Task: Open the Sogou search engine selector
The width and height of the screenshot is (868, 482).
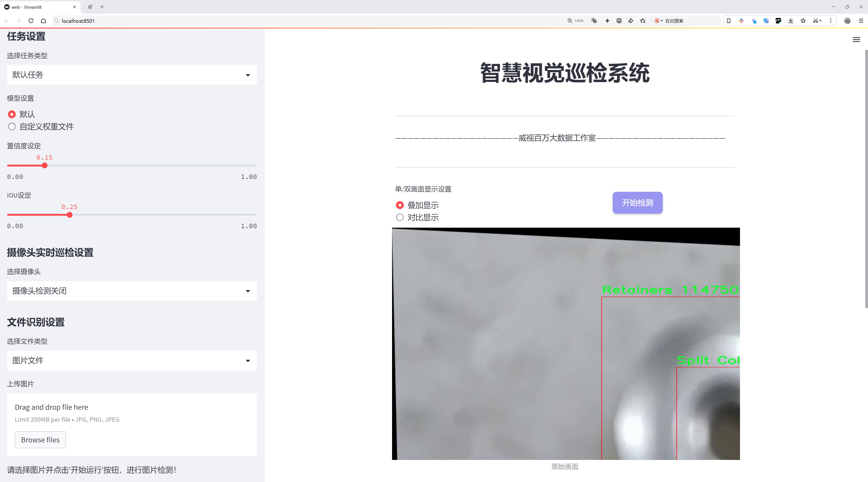Action: [x=659, y=20]
